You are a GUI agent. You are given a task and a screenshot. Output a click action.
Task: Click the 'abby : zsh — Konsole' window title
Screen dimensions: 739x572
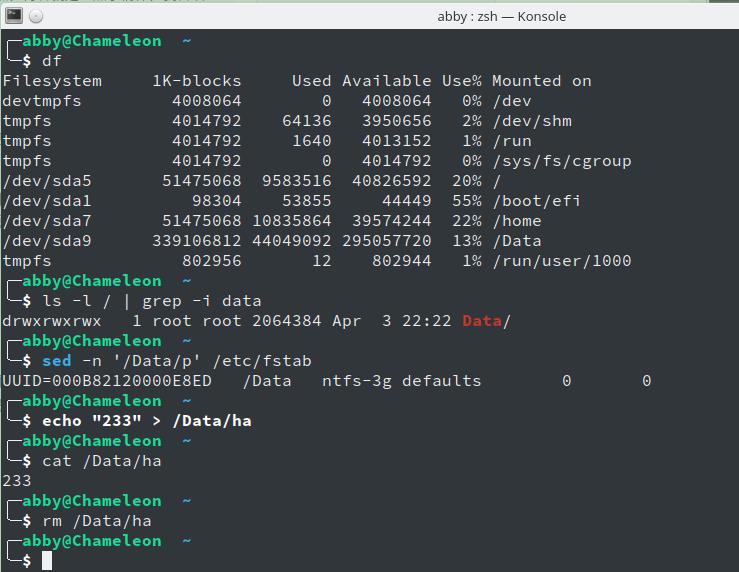click(500, 16)
